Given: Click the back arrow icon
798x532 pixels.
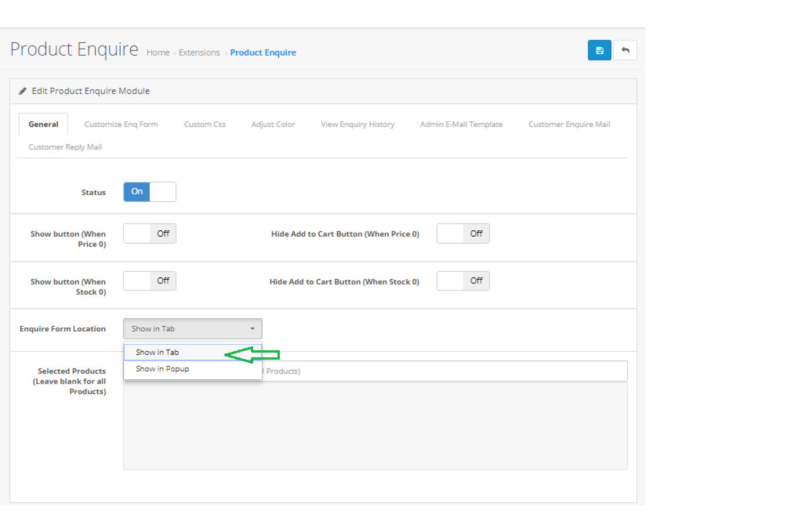Looking at the screenshot, I should [625, 50].
